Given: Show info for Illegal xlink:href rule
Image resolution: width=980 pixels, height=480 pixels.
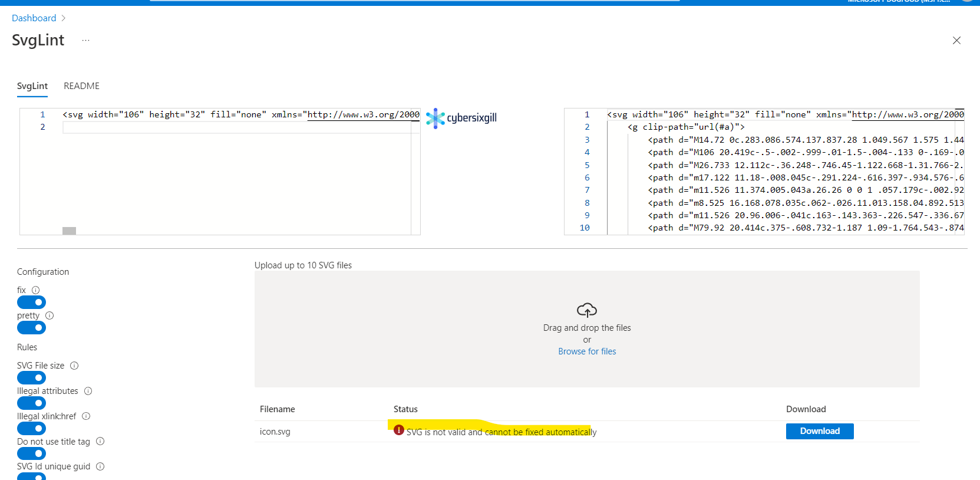Looking at the screenshot, I should click(x=86, y=416).
